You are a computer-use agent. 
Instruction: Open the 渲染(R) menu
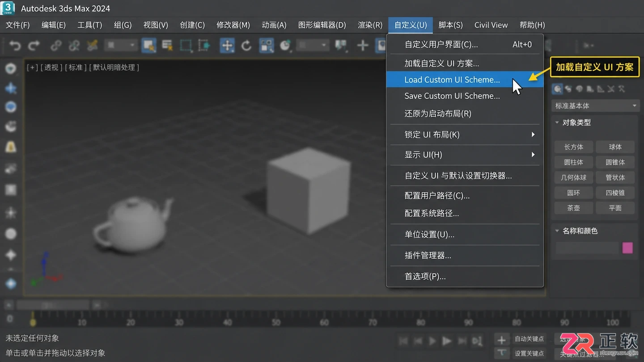click(370, 25)
